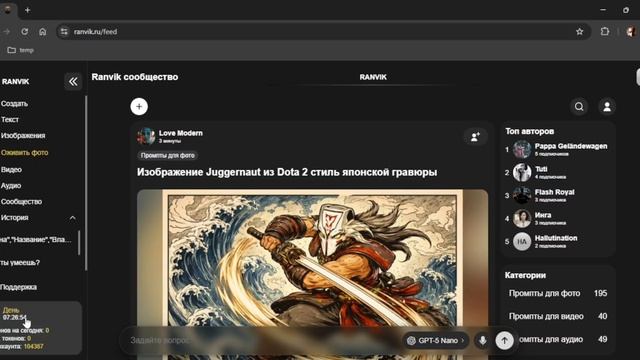
Task: Click the Промпты для фото tag on the post
Action: pos(167,156)
